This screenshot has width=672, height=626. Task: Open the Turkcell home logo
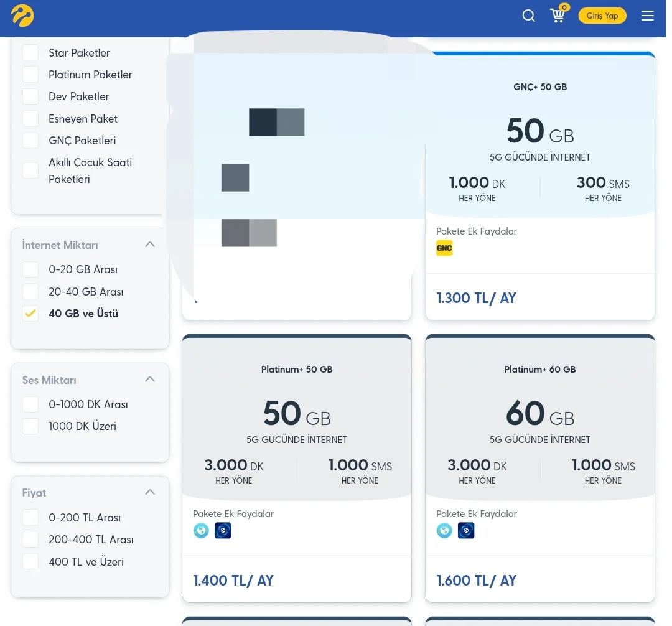[22, 16]
